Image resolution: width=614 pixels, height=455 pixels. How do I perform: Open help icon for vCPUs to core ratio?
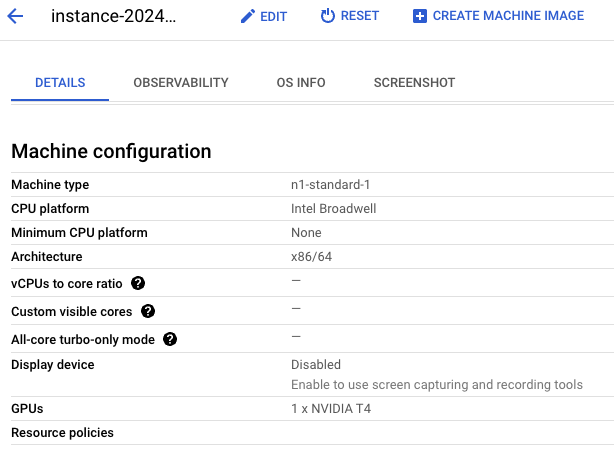click(138, 283)
